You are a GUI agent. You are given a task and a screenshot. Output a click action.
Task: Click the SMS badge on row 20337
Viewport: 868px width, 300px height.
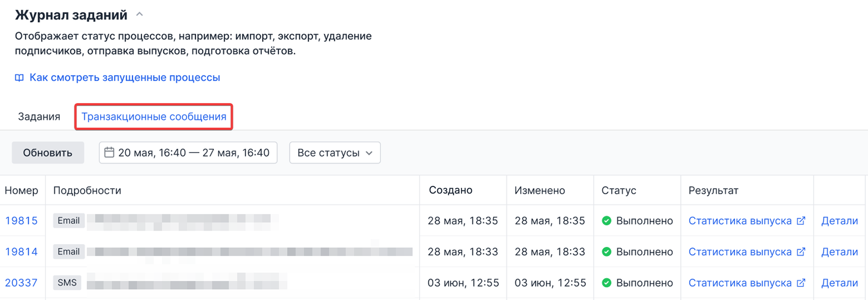[x=67, y=282]
